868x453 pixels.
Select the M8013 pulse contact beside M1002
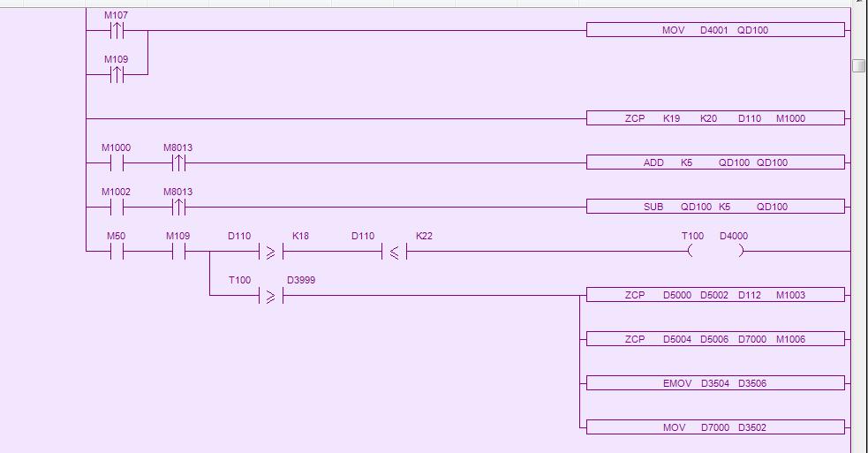click(x=178, y=208)
